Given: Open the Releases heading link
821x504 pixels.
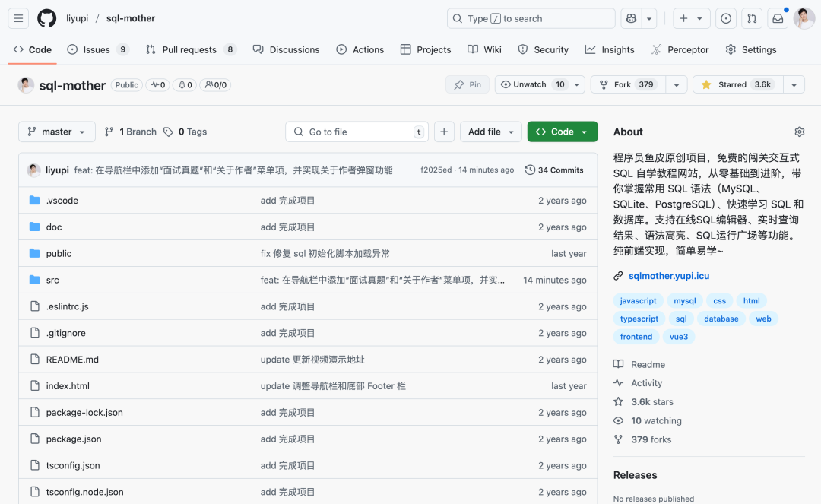Looking at the screenshot, I should click(635, 475).
